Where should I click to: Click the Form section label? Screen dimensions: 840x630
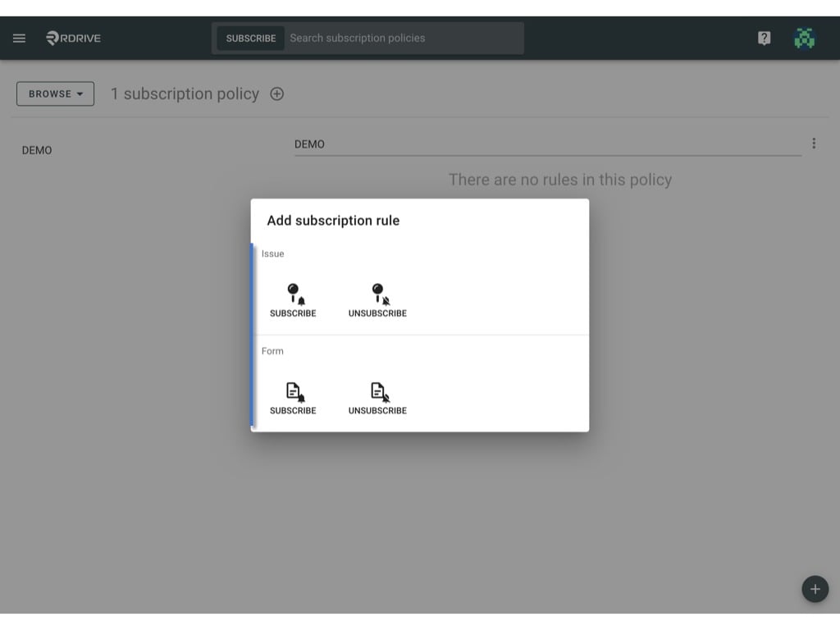coord(272,351)
